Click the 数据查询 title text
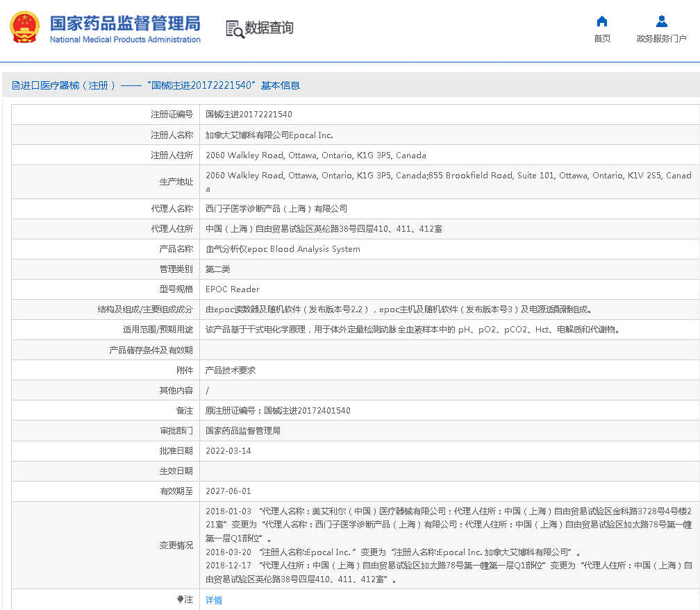This screenshot has width=700, height=610. tap(269, 28)
